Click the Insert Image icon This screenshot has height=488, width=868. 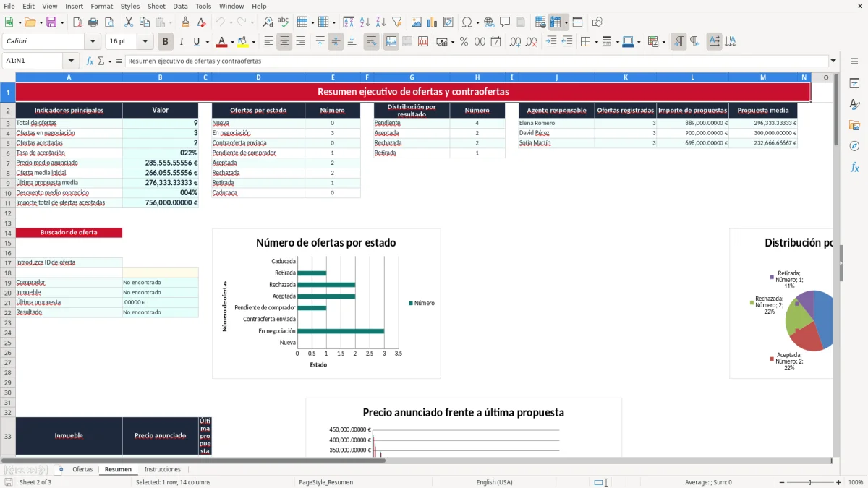coord(416,22)
